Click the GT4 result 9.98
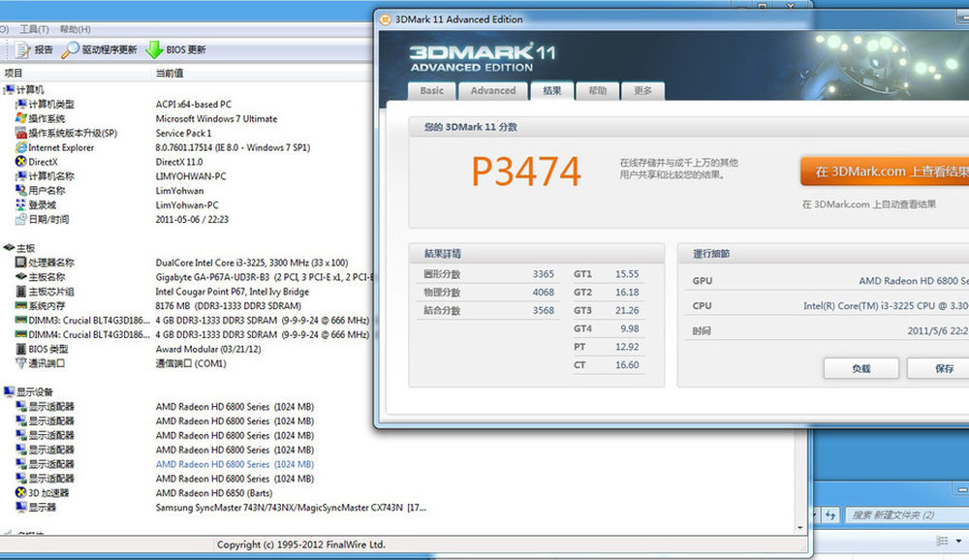The image size is (969, 560). [630, 328]
